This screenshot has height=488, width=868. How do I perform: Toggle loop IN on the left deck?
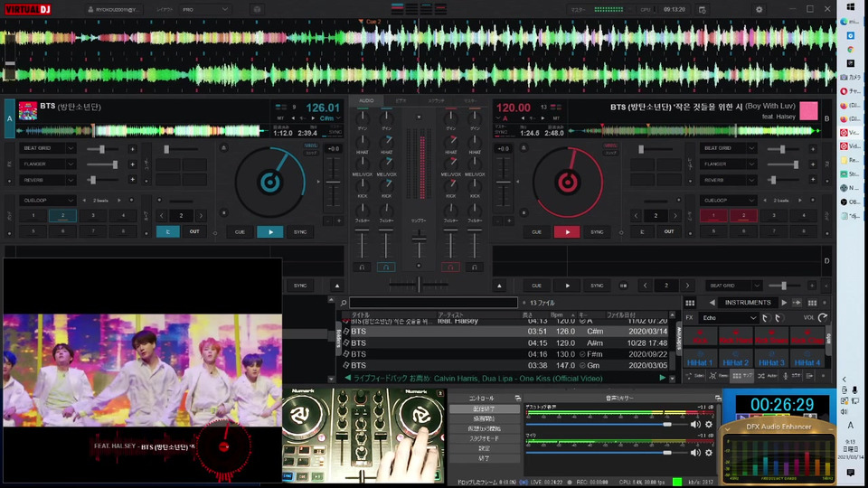coord(167,232)
